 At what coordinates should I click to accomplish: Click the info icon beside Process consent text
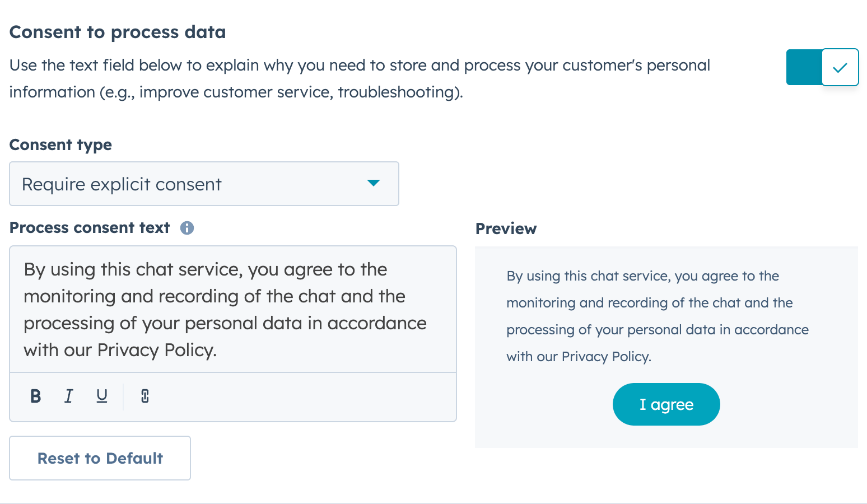pos(187,228)
